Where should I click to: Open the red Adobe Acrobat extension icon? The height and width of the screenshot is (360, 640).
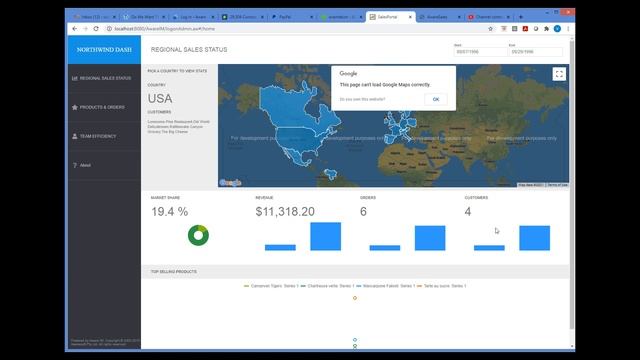525,29
